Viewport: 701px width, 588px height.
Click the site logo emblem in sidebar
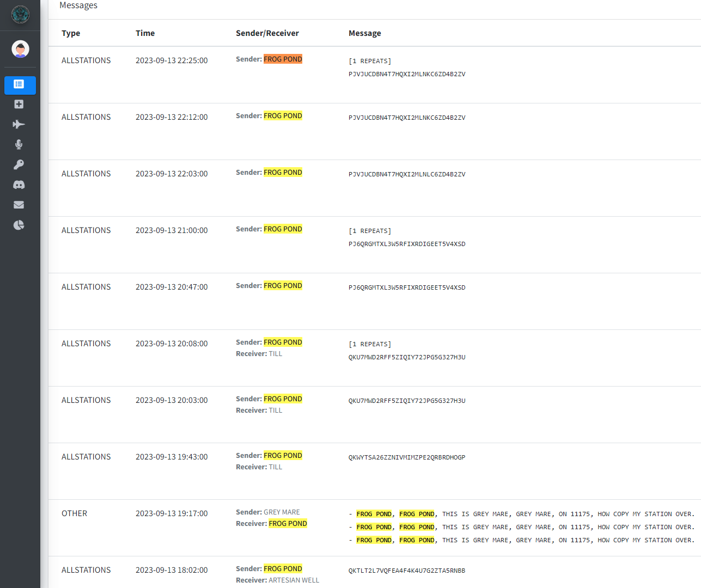click(20, 15)
